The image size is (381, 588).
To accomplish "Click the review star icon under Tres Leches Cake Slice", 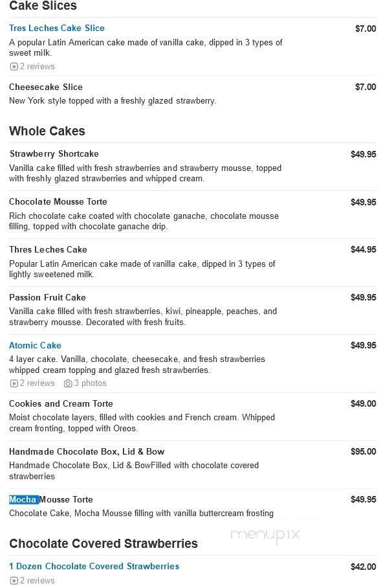I will click(13, 66).
